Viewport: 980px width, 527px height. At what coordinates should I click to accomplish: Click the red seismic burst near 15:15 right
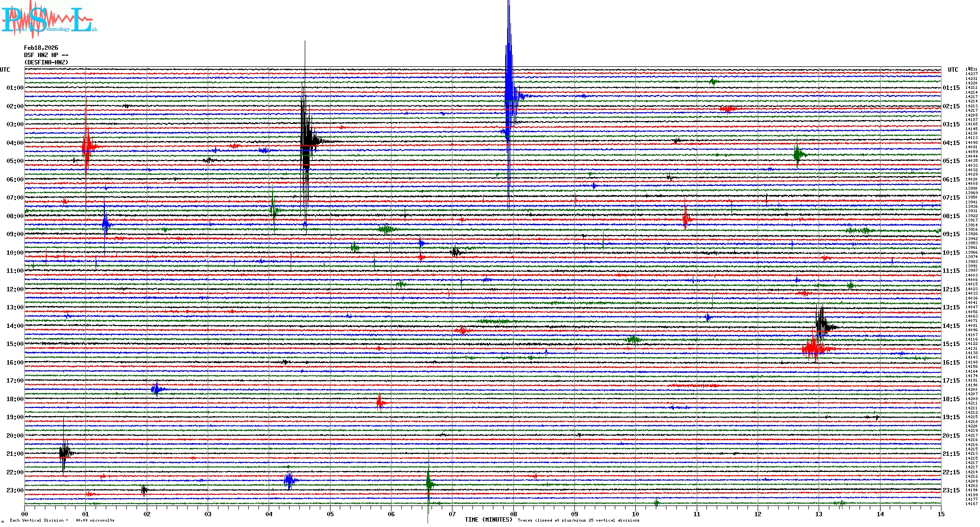(x=814, y=348)
